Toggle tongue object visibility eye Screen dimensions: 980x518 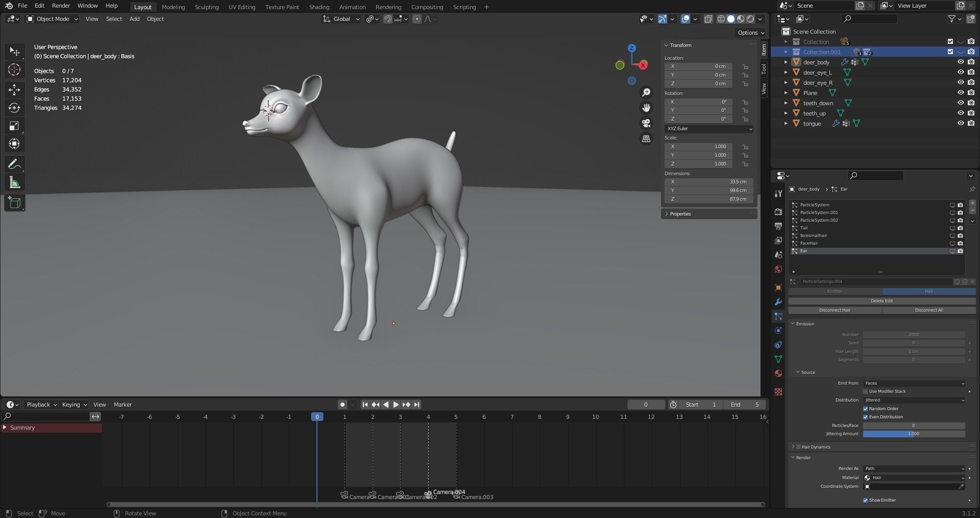[961, 123]
